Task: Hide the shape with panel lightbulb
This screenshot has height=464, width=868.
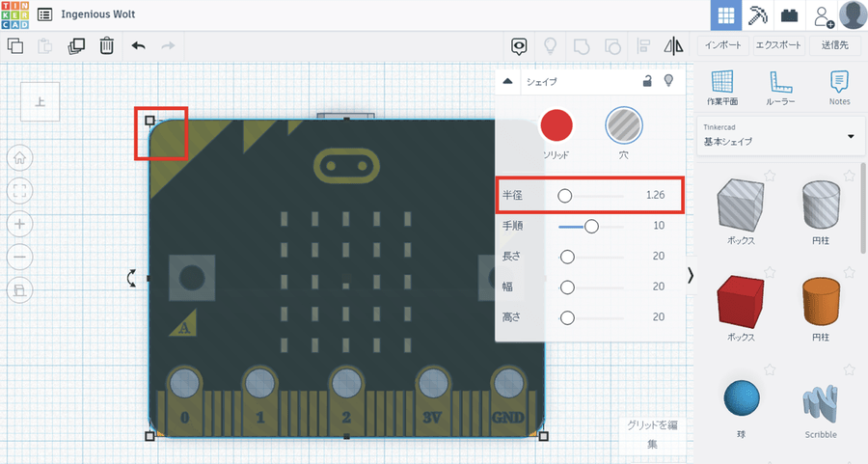Action: (668, 81)
